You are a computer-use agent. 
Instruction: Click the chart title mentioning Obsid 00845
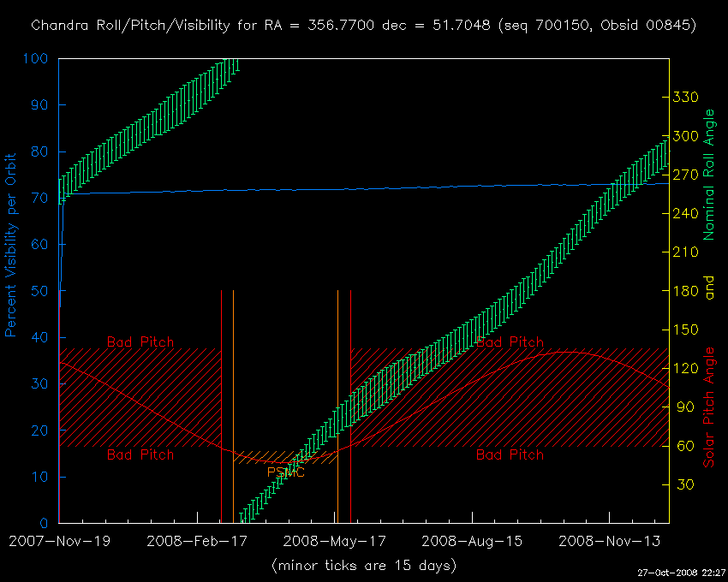coord(363,26)
